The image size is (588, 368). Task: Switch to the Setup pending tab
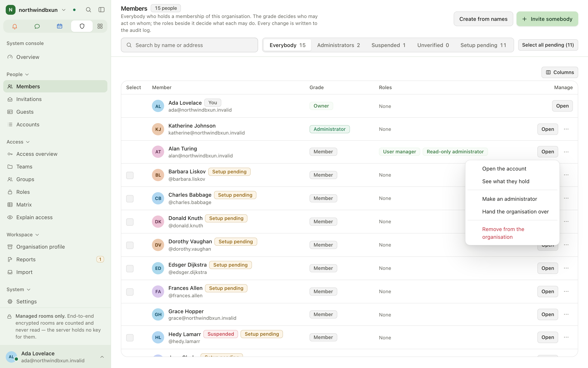483,45
